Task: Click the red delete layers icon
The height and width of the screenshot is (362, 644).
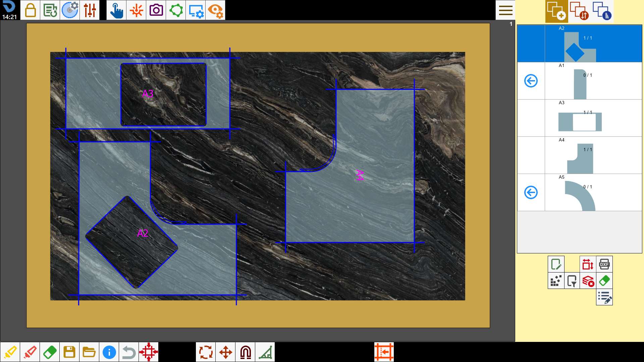Action: (x=588, y=281)
